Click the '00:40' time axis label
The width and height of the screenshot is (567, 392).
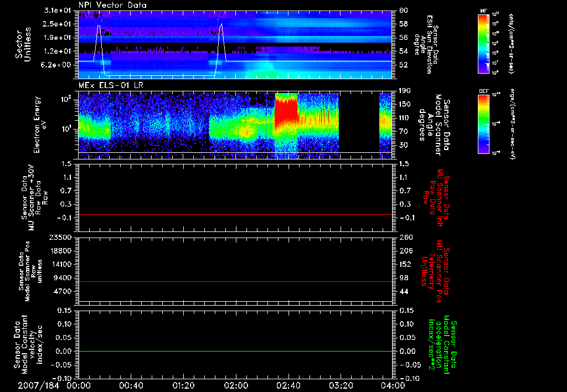(x=131, y=385)
